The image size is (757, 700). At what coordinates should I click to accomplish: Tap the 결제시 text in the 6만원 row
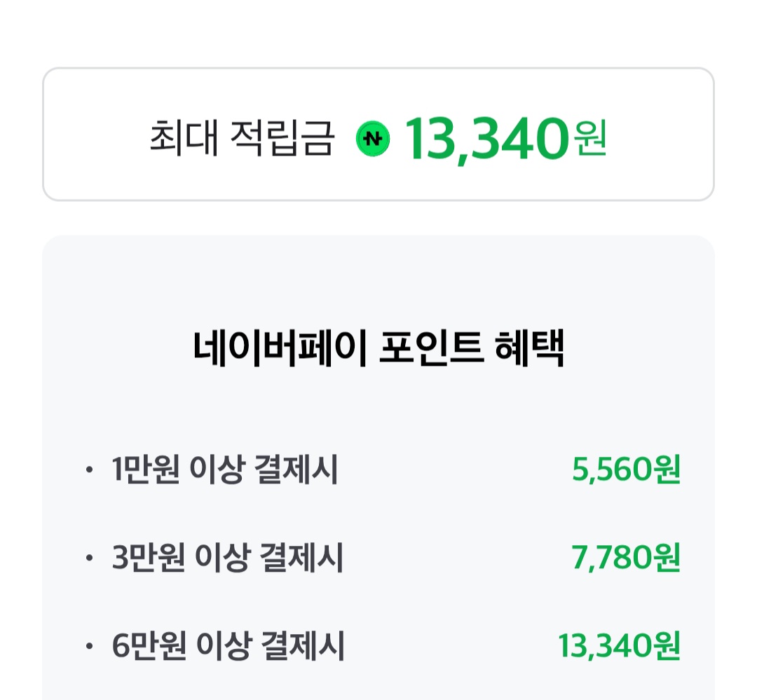pos(302,647)
